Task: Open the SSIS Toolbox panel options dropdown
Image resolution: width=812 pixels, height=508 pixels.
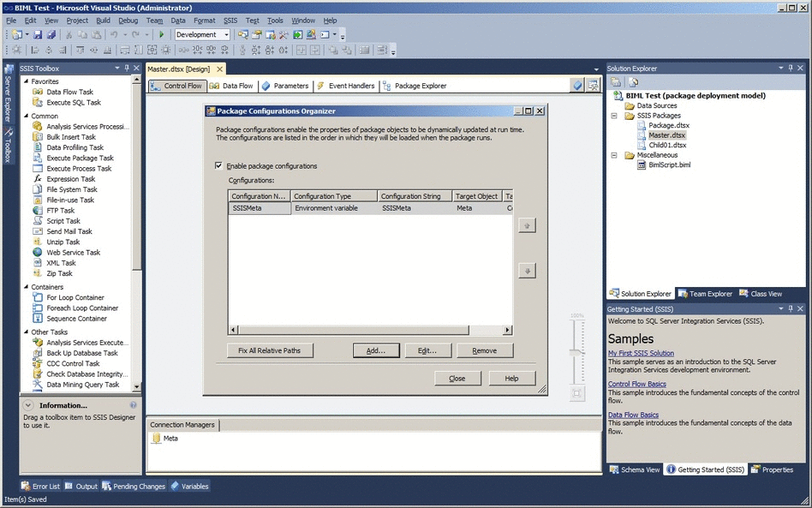Action: tap(117, 68)
